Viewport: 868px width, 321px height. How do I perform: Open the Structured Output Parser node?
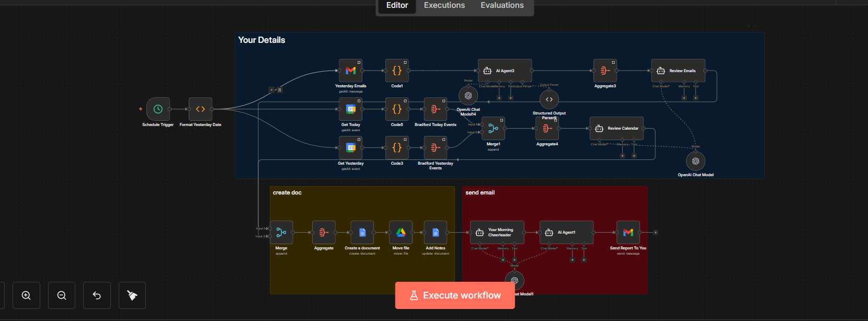[x=549, y=99]
